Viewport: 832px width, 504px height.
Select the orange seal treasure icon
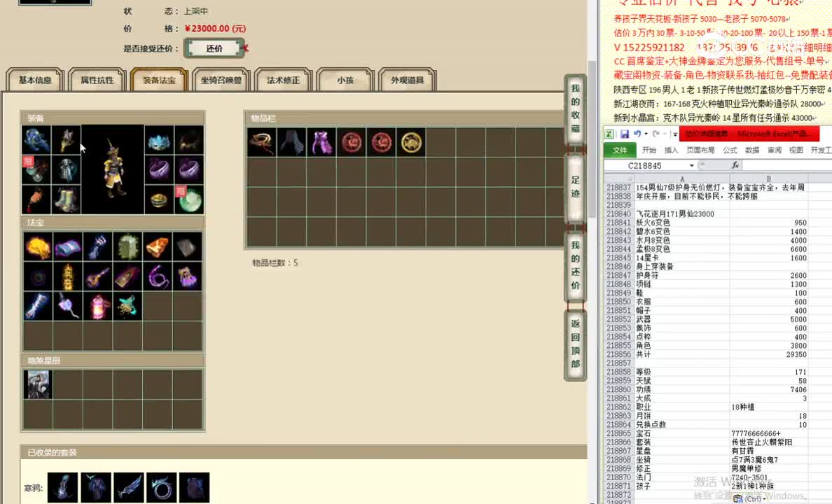[x=158, y=246]
